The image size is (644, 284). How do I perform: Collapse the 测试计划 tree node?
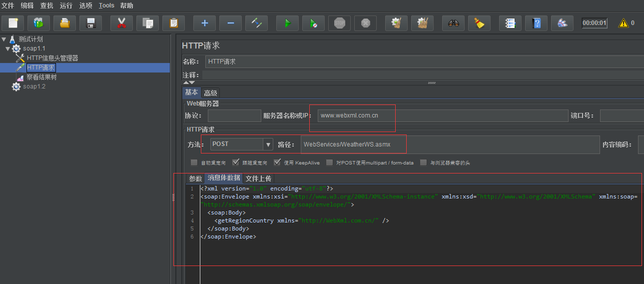tap(4, 39)
